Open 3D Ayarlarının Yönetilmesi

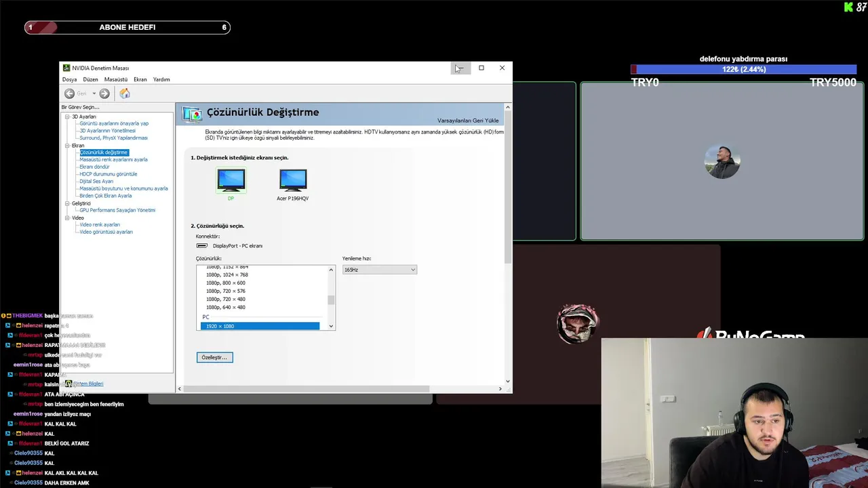point(107,131)
